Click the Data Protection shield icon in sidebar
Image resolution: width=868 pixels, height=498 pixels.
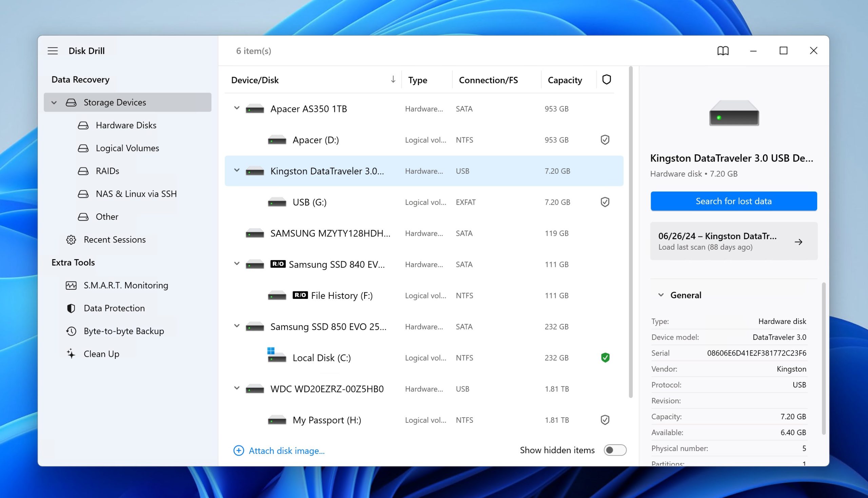[71, 308]
